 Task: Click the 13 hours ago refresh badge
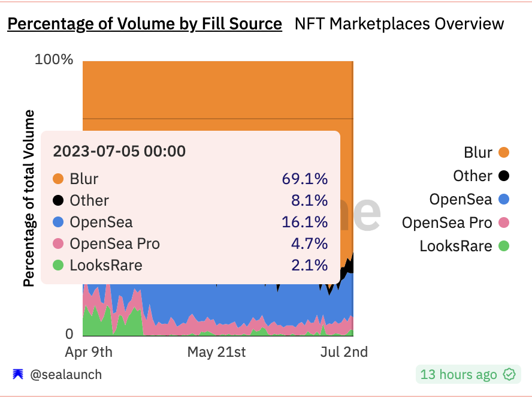[x=468, y=374]
